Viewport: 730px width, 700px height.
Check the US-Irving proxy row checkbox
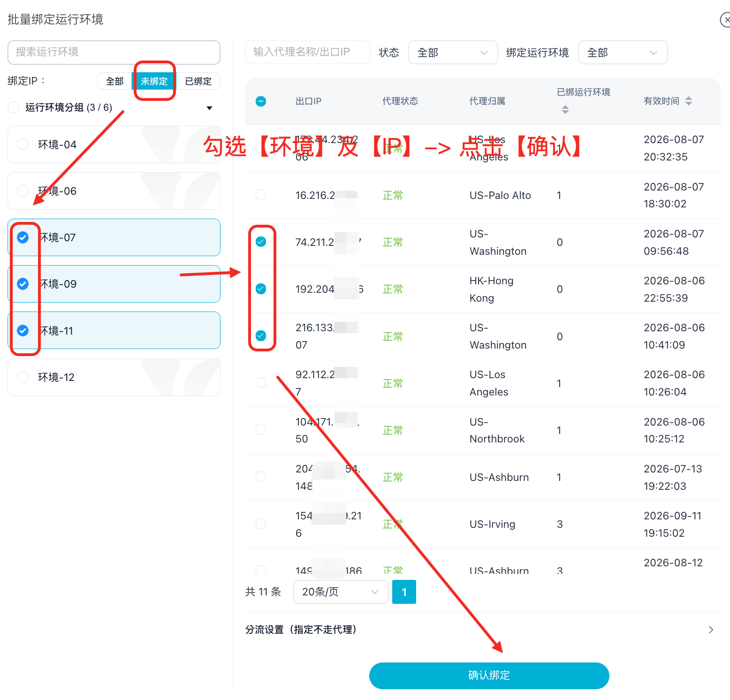tap(261, 524)
